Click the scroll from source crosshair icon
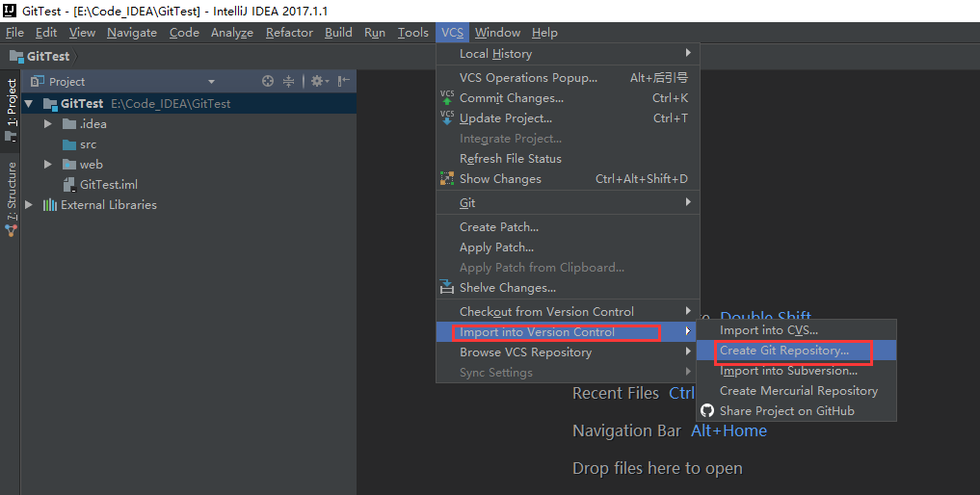Screen dimensions: 980x495 pyautogui.click(x=268, y=81)
